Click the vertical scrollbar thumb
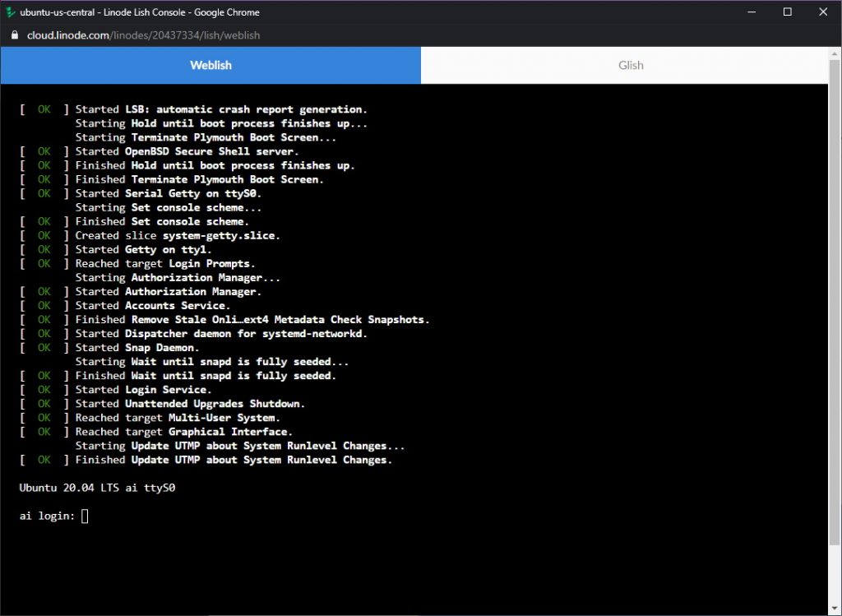The height and width of the screenshot is (616, 842). 835,302
